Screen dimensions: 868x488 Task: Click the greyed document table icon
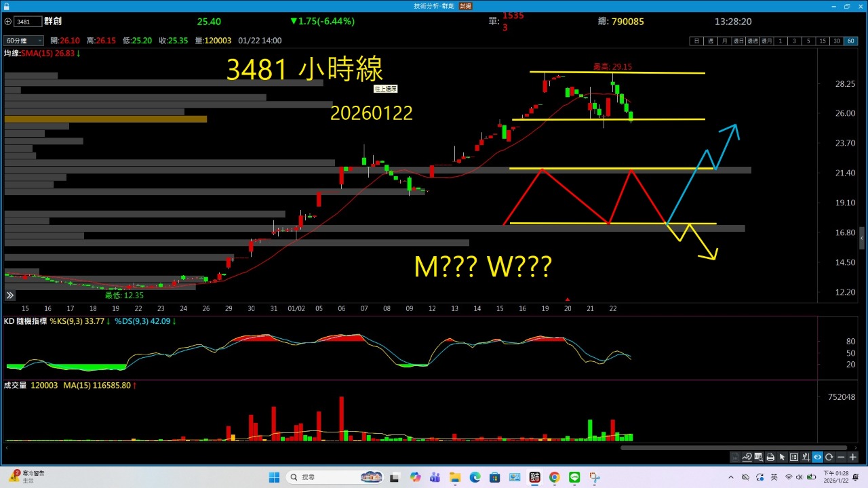pos(735,457)
